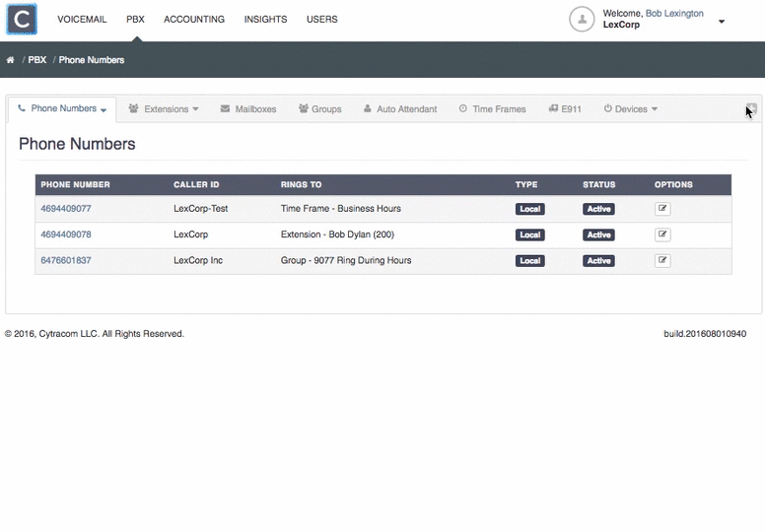
Task: Switch to the Groups tab
Action: (320, 108)
